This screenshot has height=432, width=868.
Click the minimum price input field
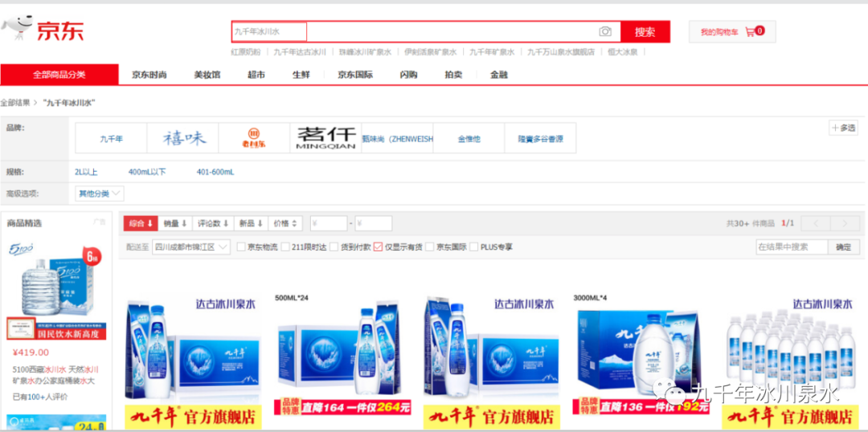(329, 223)
